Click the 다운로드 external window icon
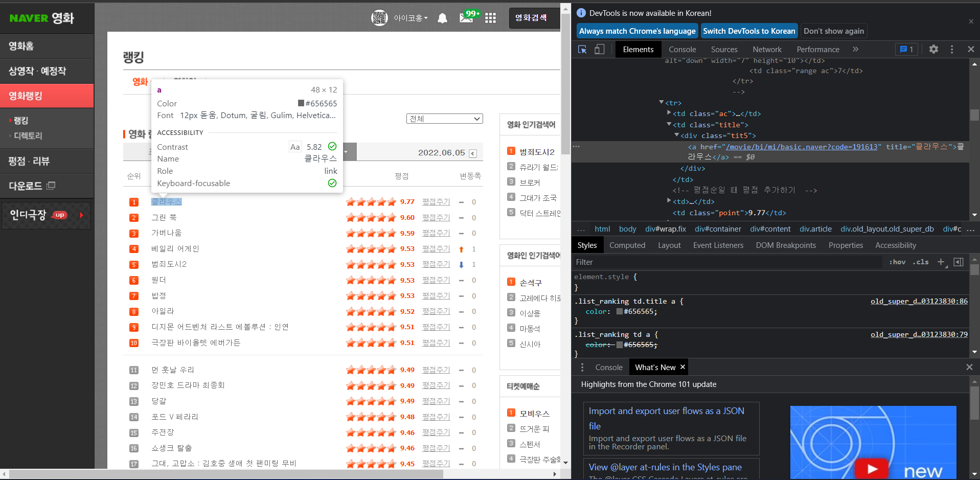The height and width of the screenshot is (480, 980). tap(51, 186)
